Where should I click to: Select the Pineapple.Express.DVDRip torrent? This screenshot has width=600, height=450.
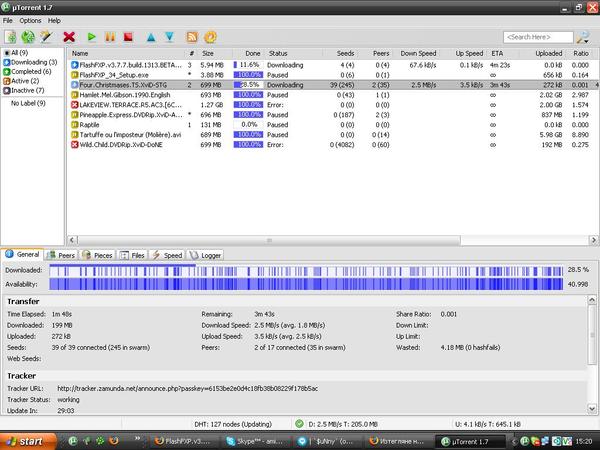pos(333,115)
